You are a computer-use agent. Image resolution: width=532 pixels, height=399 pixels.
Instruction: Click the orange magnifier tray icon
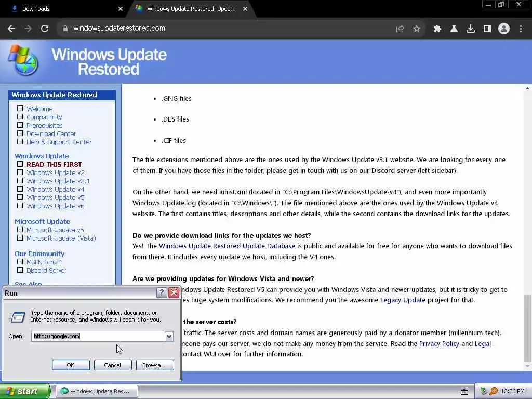tap(494, 391)
